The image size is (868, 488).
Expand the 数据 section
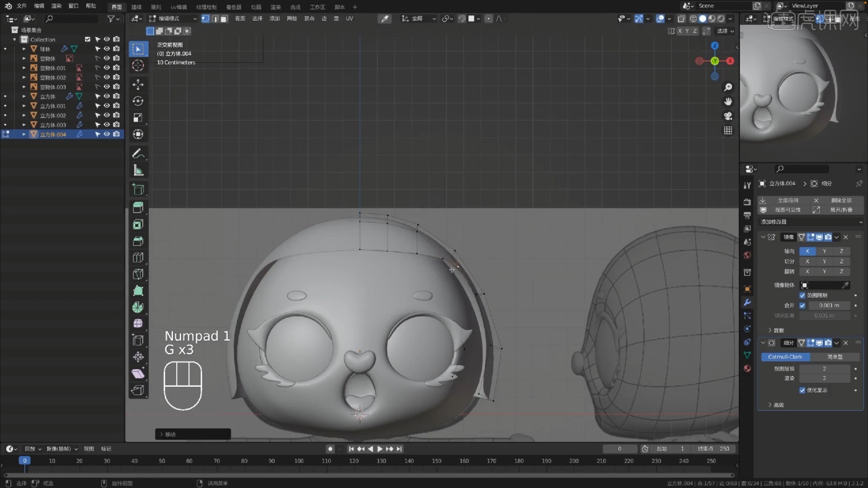click(776, 330)
